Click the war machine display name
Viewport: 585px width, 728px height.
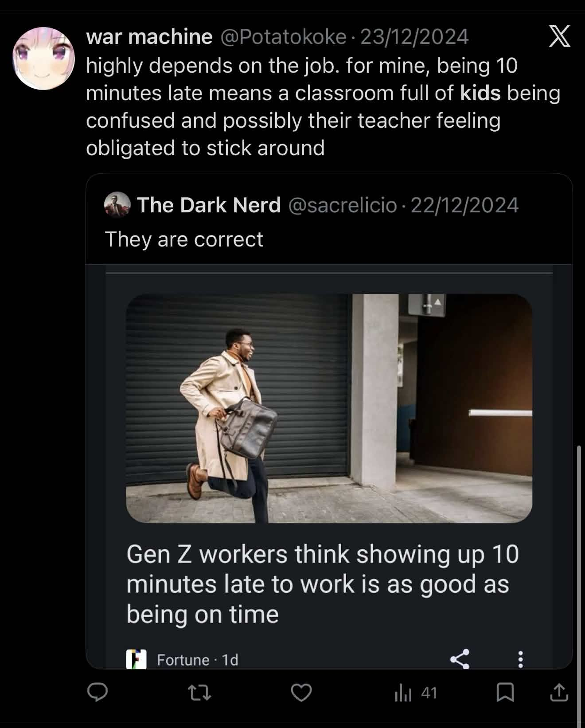pyautogui.click(x=149, y=37)
